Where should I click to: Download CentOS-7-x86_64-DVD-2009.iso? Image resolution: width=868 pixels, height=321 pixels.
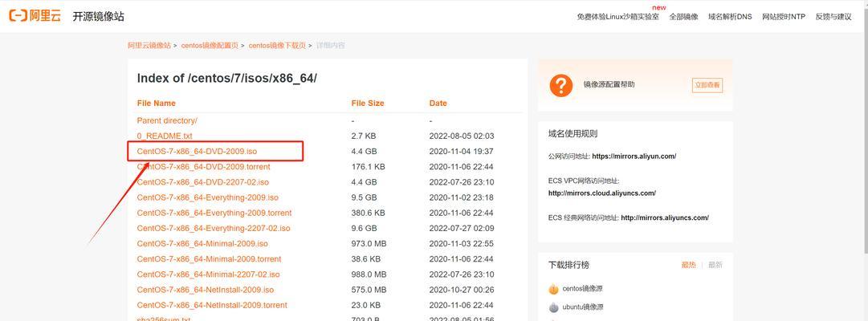pyautogui.click(x=197, y=151)
